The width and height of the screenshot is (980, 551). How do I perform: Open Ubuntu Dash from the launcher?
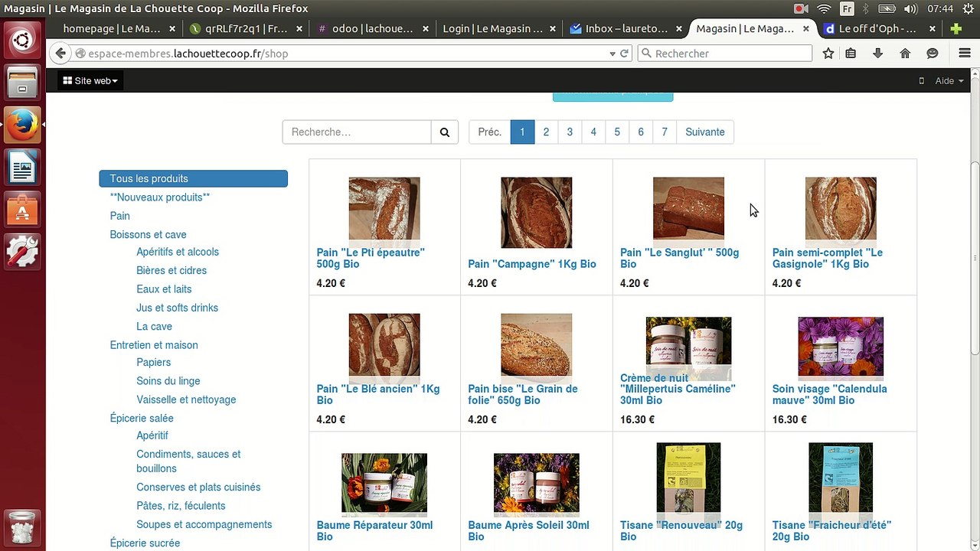tap(22, 41)
